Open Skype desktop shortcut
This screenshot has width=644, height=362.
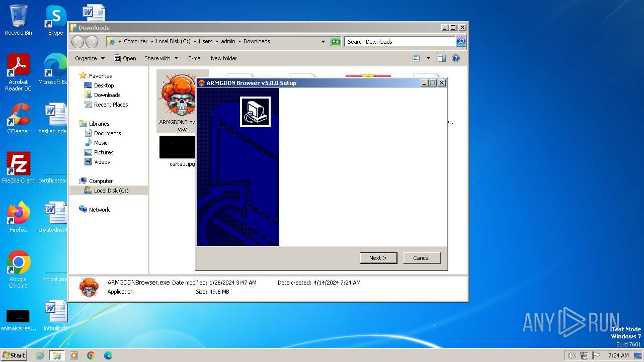pos(55,20)
